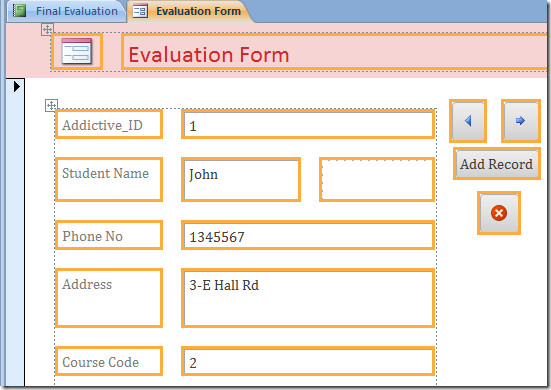Select the Addictive_ID label
This screenshot has height=390, width=551.
(109, 124)
